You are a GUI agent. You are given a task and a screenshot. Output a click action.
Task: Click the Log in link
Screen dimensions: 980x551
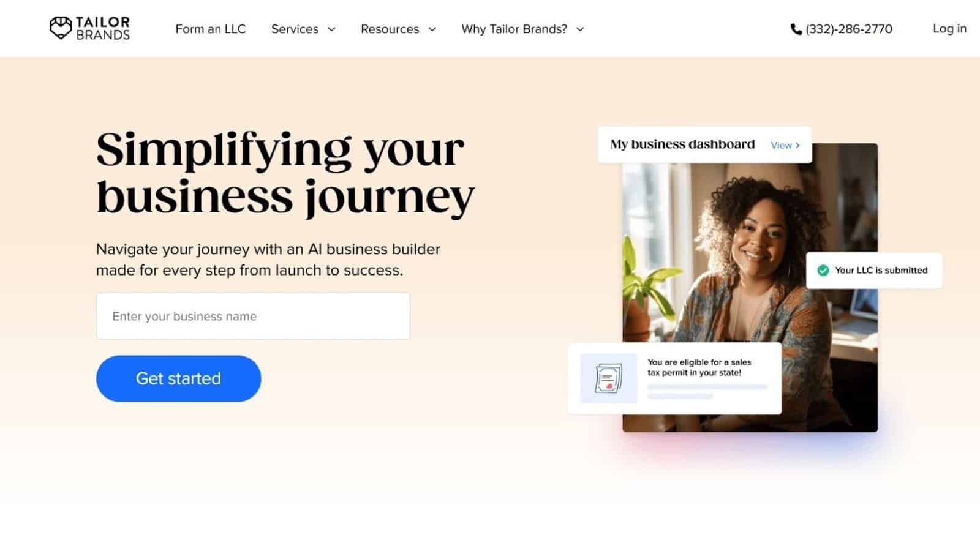[949, 28]
